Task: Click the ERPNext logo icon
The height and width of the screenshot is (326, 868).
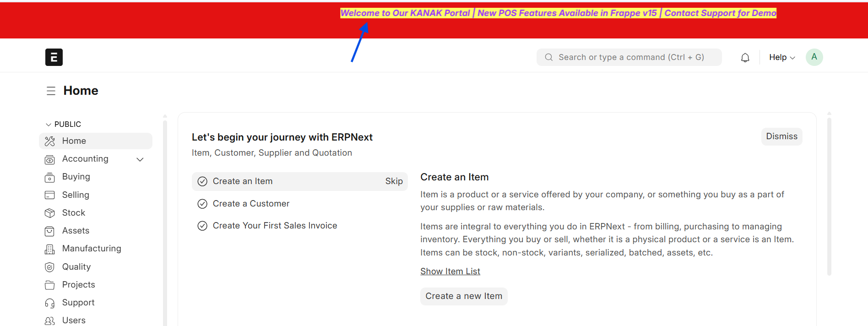Action: [x=54, y=57]
